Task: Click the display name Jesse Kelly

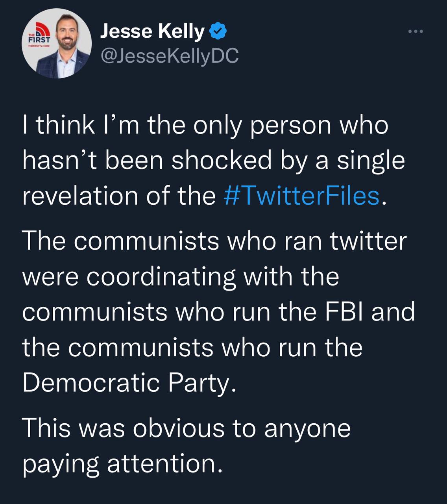Action: coord(152,31)
